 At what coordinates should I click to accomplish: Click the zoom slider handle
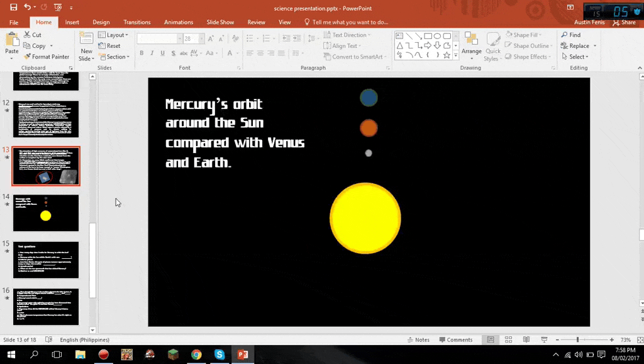pyautogui.click(x=577, y=339)
